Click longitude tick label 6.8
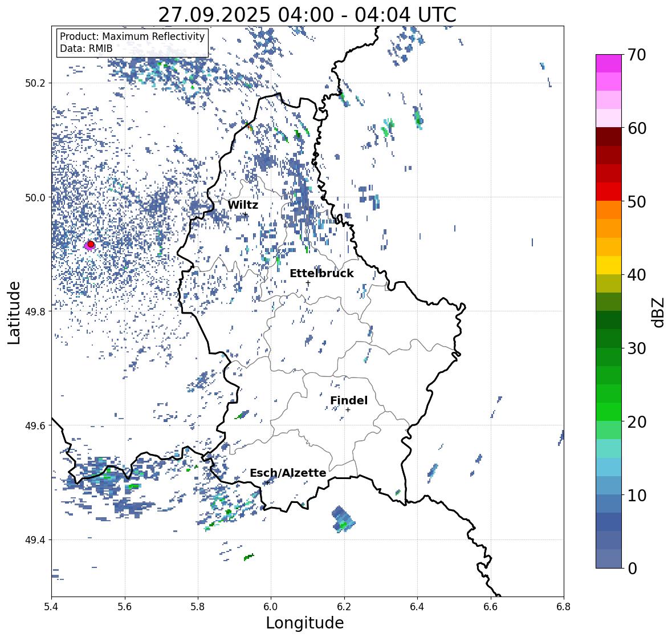The width and height of the screenshot is (672, 637). pyautogui.click(x=564, y=607)
